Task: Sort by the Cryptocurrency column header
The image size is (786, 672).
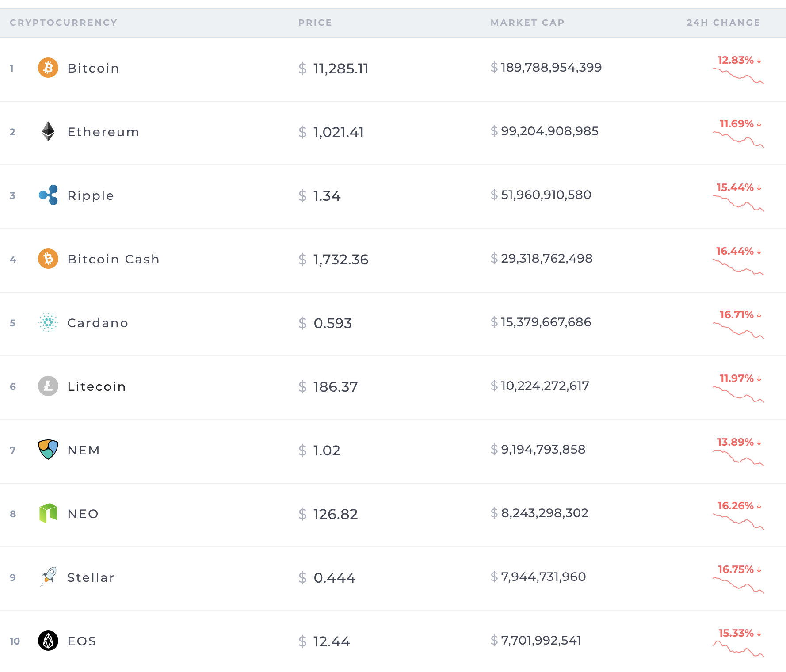Action: (64, 23)
